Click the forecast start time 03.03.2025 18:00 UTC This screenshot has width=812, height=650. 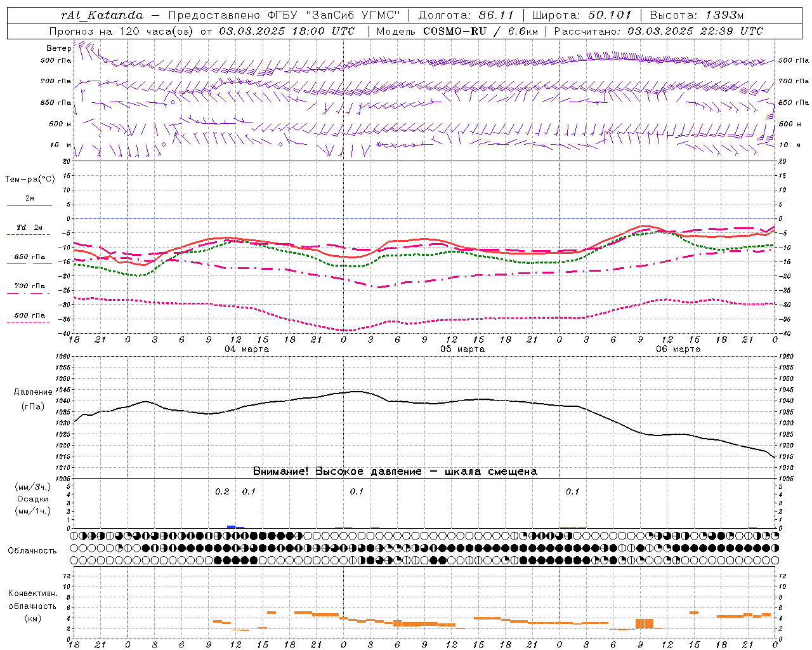tap(286, 31)
